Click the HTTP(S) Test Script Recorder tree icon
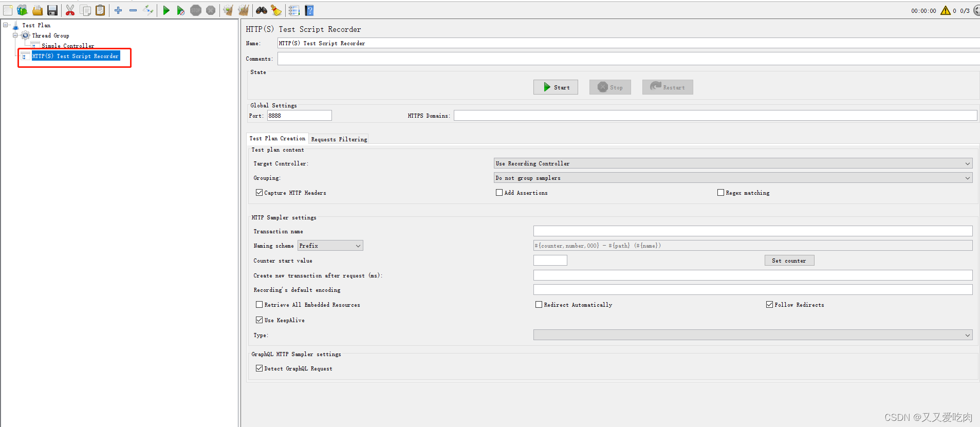980x427 pixels. coord(25,56)
